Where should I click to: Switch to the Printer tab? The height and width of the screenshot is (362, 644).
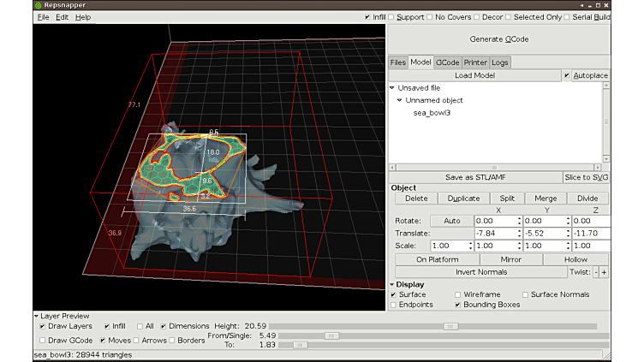point(475,62)
